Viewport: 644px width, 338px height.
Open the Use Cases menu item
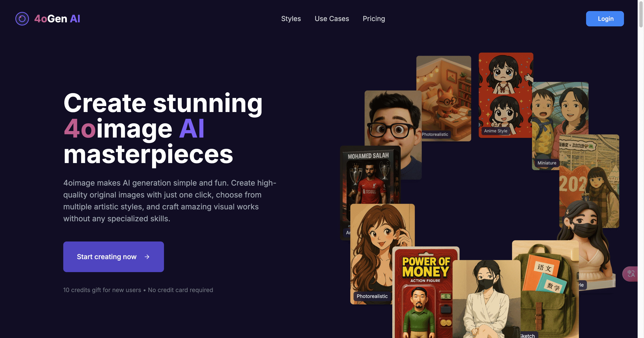tap(332, 19)
